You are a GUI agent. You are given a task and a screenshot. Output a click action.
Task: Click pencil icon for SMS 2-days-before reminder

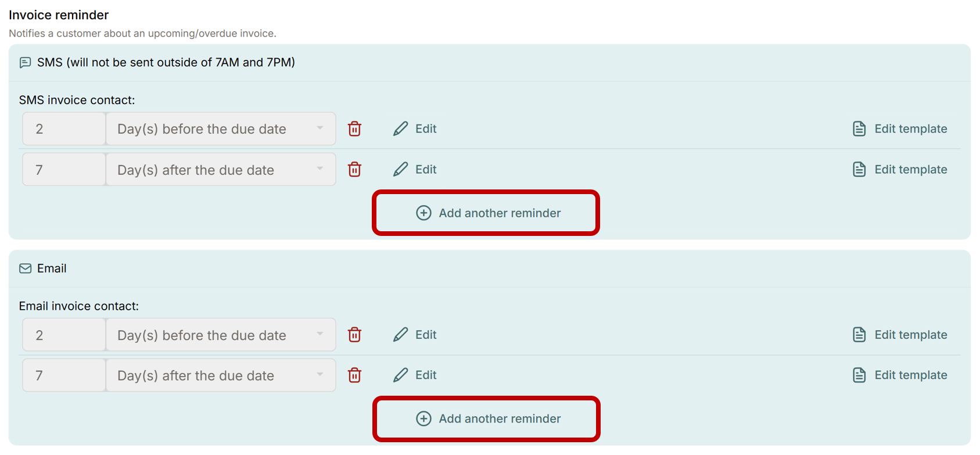[x=400, y=128]
